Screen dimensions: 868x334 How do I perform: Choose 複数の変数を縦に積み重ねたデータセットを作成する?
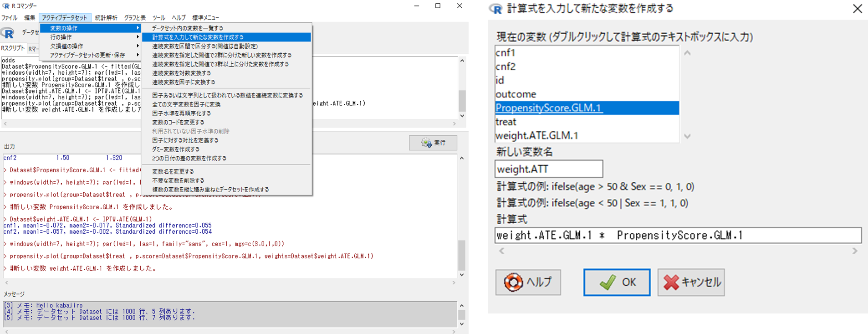pyautogui.click(x=226, y=190)
